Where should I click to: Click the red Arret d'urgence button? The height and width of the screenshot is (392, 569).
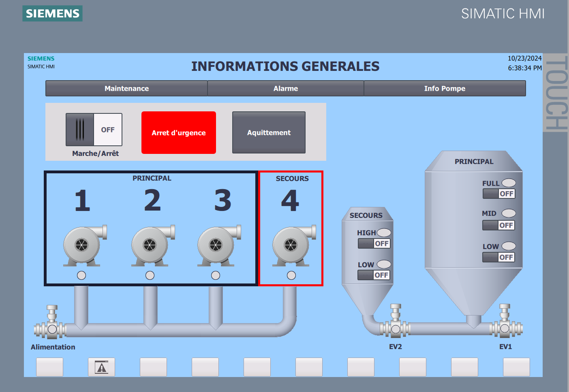coord(179,132)
